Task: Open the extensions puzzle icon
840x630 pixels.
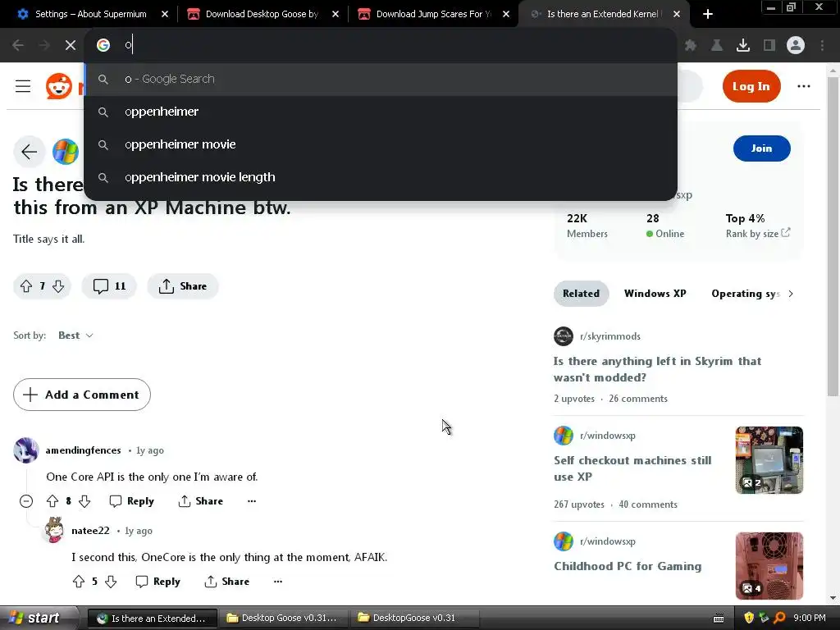Action: point(691,46)
